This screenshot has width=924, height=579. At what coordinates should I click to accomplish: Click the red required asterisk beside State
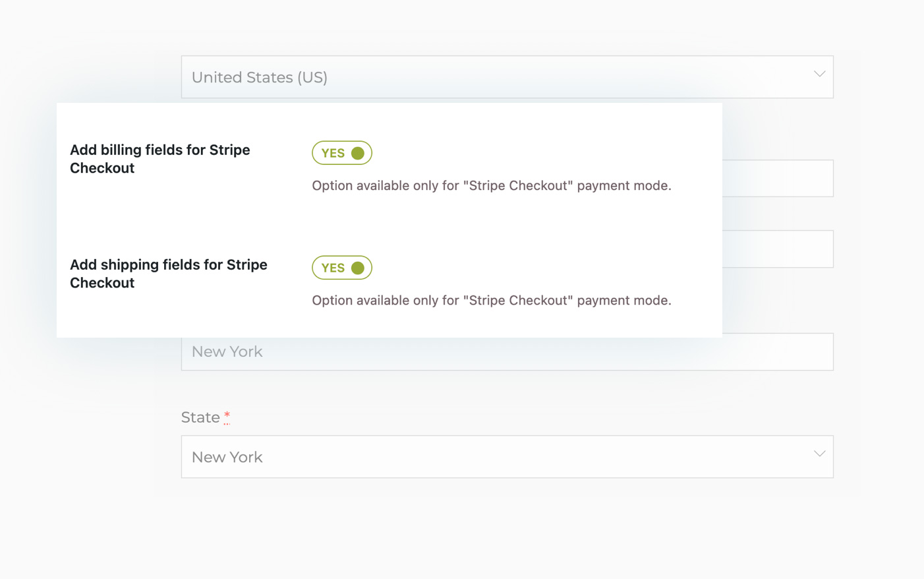pos(227,417)
